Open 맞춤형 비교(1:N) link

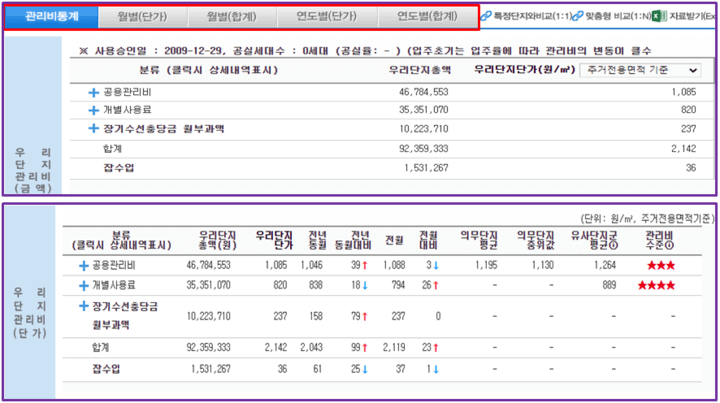pos(618,17)
